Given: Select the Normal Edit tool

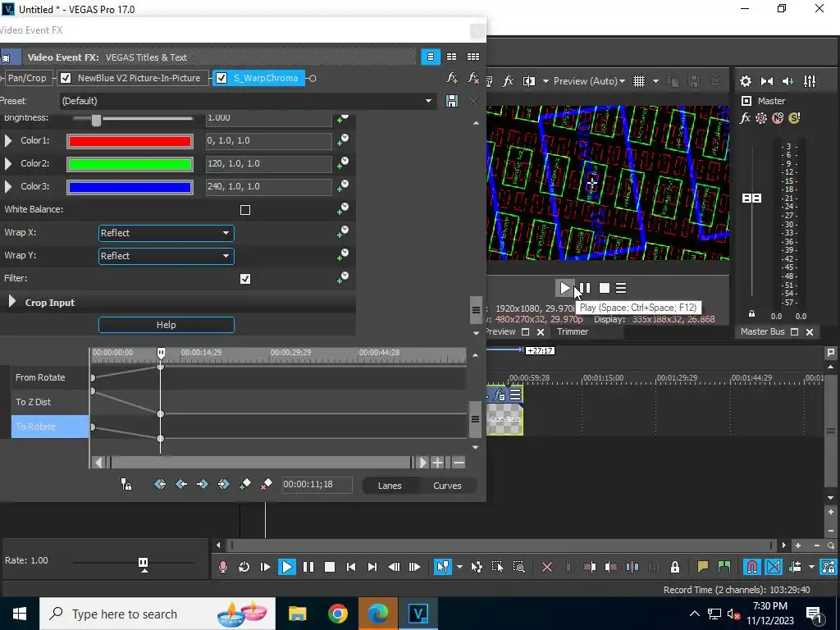Looking at the screenshot, I should (442, 567).
